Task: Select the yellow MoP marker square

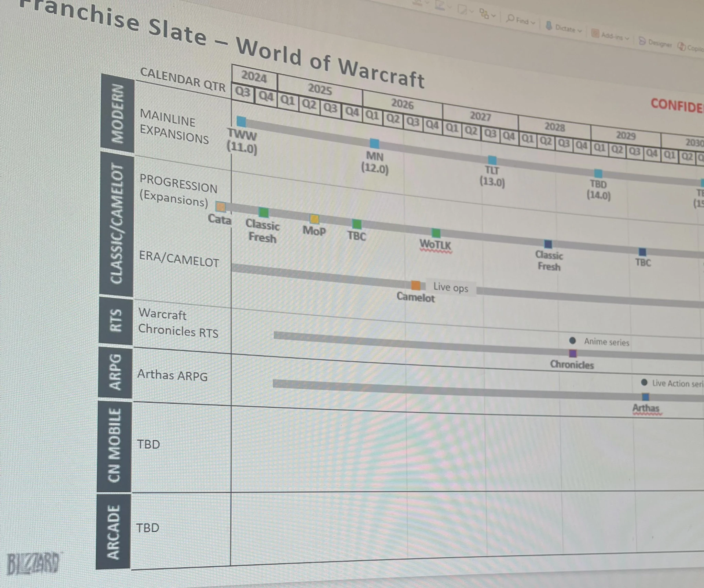Action: click(x=314, y=219)
